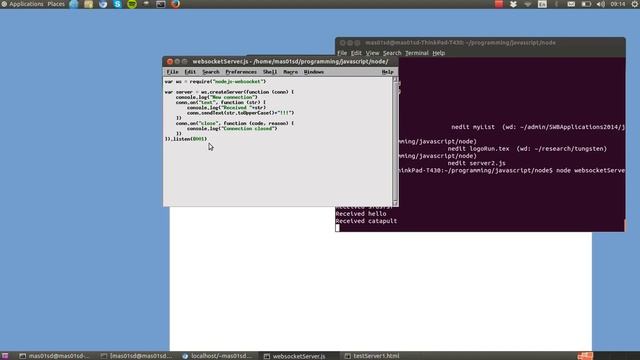Launch Firefox from the top panel

[x=176, y=4]
